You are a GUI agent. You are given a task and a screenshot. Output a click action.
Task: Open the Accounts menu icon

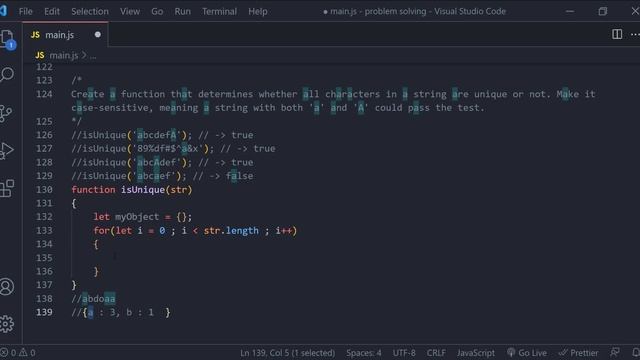pos(7,287)
